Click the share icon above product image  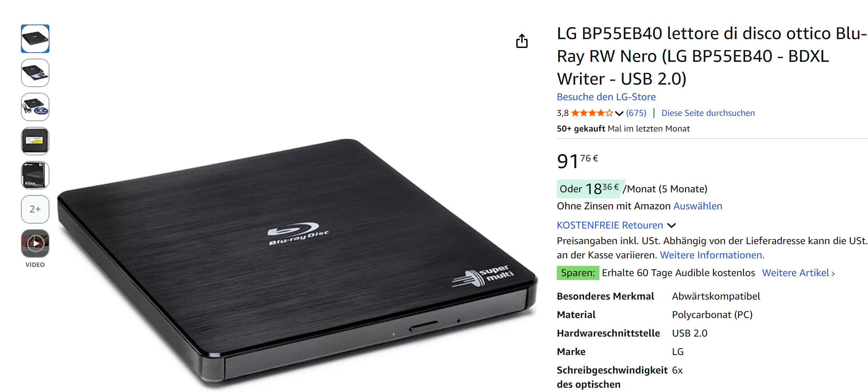pyautogui.click(x=522, y=41)
